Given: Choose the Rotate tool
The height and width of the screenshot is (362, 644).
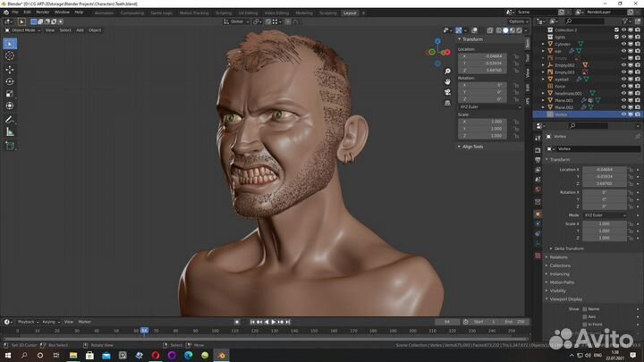Looking at the screenshot, I should [10, 81].
